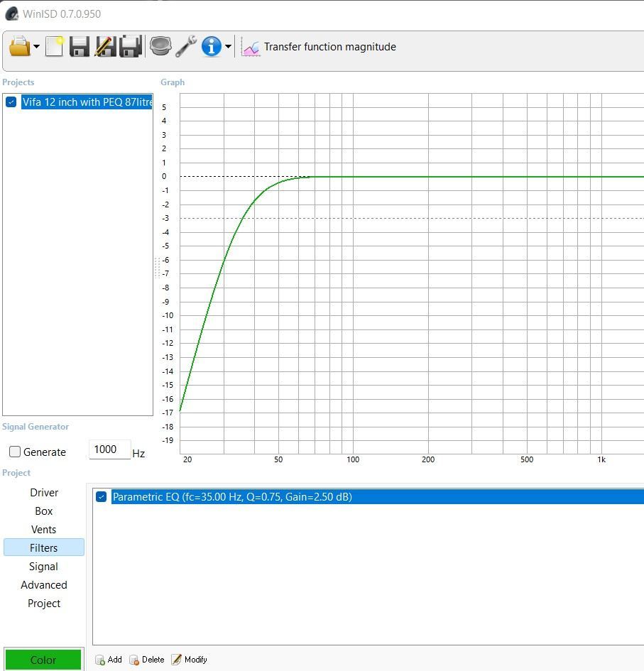Click the WinISD app icon in title bar
This screenshot has height=671, width=644.
(x=11, y=13)
